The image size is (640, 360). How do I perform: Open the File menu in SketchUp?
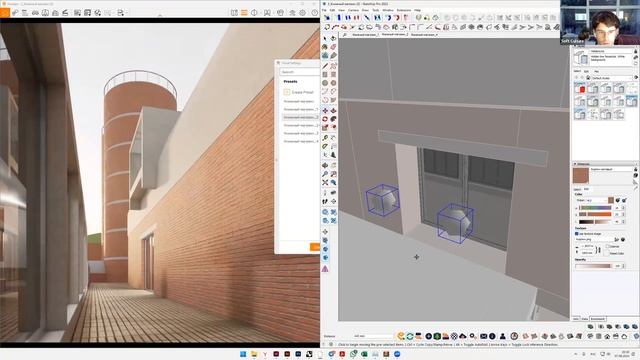click(324, 10)
